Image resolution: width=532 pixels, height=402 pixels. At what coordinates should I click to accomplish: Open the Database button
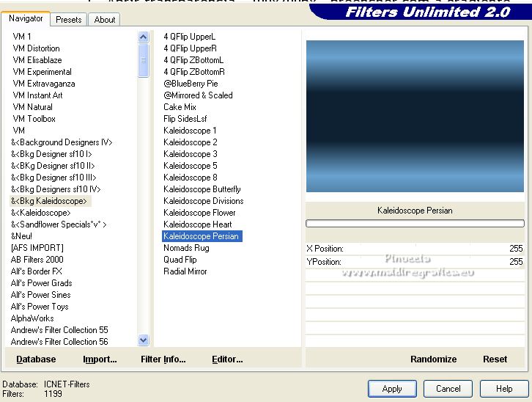tap(36, 359)
